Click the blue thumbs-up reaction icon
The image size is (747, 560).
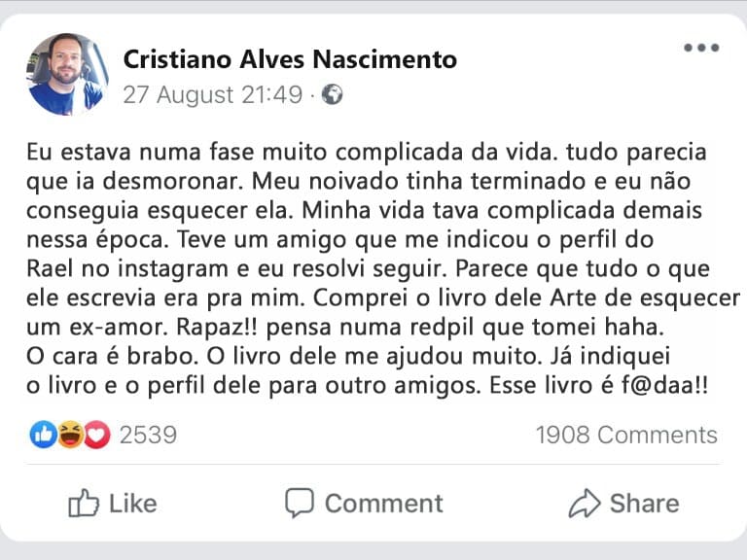[x=44, y=435]
